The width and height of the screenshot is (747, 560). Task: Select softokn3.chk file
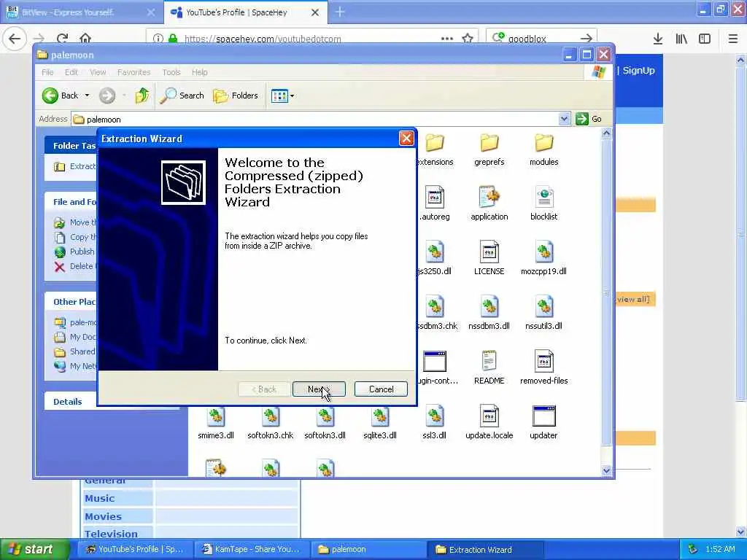pos(270,423)
